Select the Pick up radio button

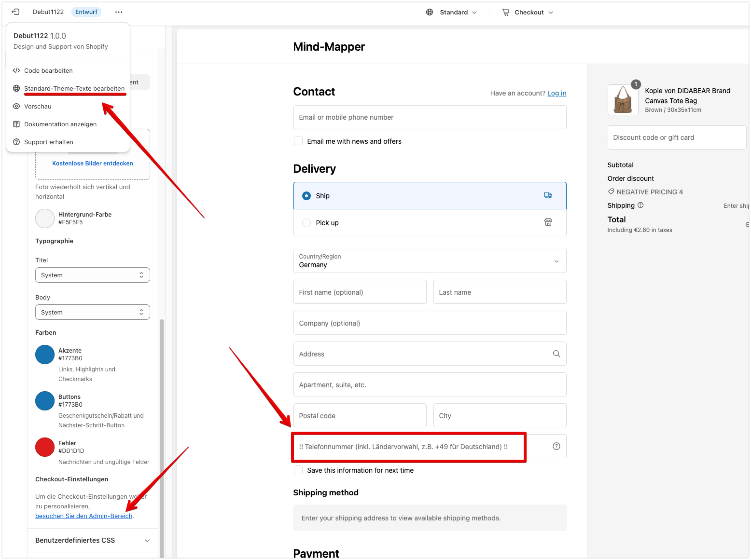[x=306, y=223]
